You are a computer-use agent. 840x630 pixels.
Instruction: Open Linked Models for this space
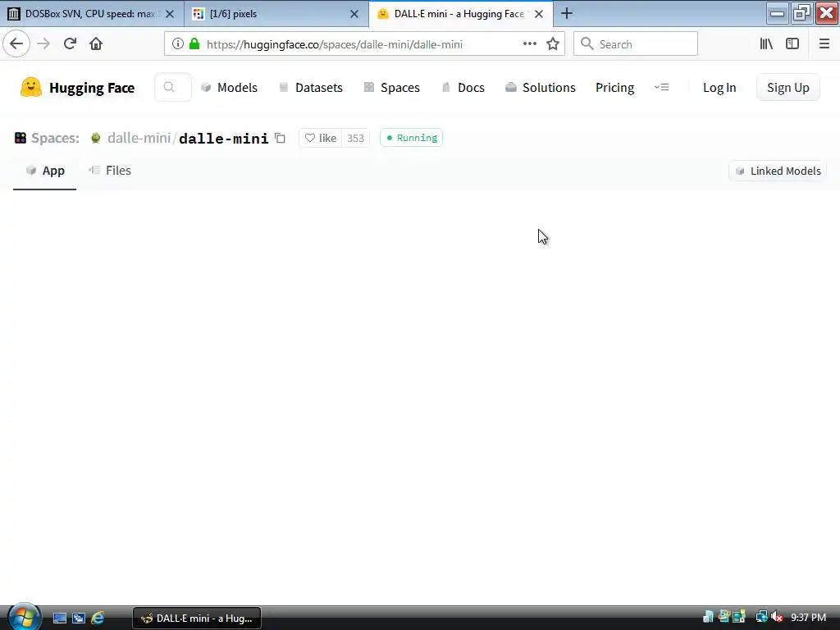[778, 171]
